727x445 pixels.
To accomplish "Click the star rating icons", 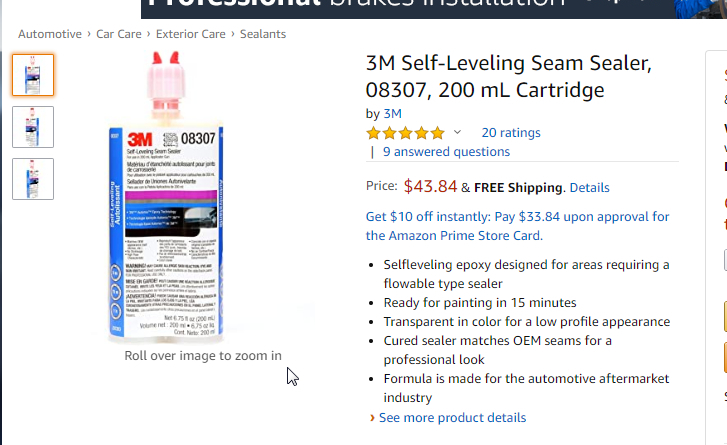I will [405, 133].
